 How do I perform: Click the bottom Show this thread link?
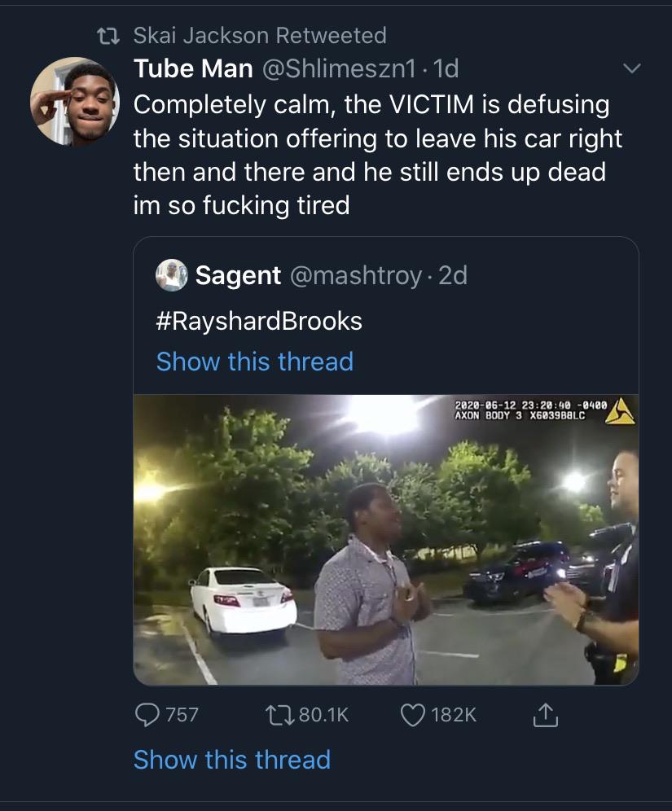[x=231, y=760]
